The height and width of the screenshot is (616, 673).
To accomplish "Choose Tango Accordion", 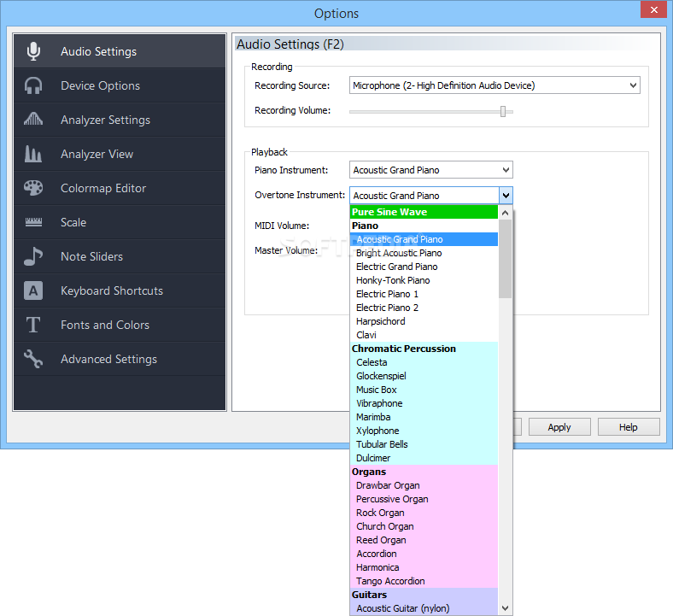I will [x=424, y=581].
